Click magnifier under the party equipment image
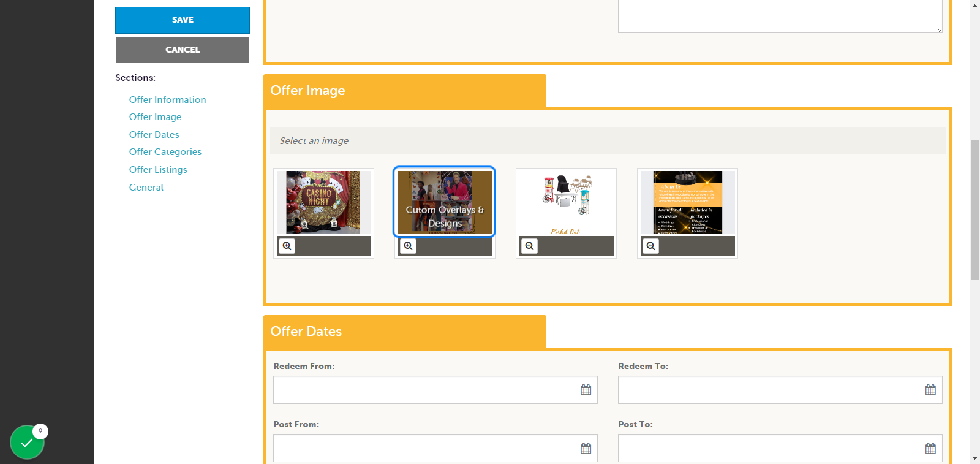This screenshot has width=980, height=464. (x=529, y=246)
